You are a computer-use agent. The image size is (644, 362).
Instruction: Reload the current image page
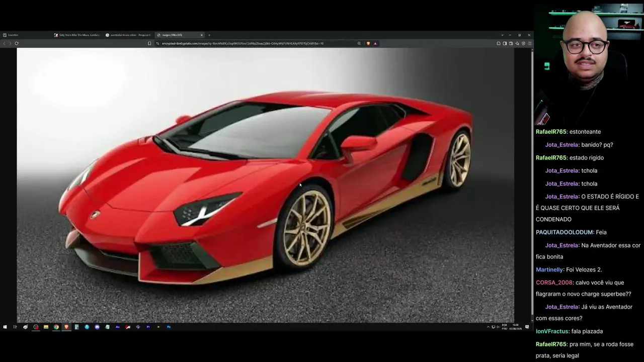click(x=17, y=43)
